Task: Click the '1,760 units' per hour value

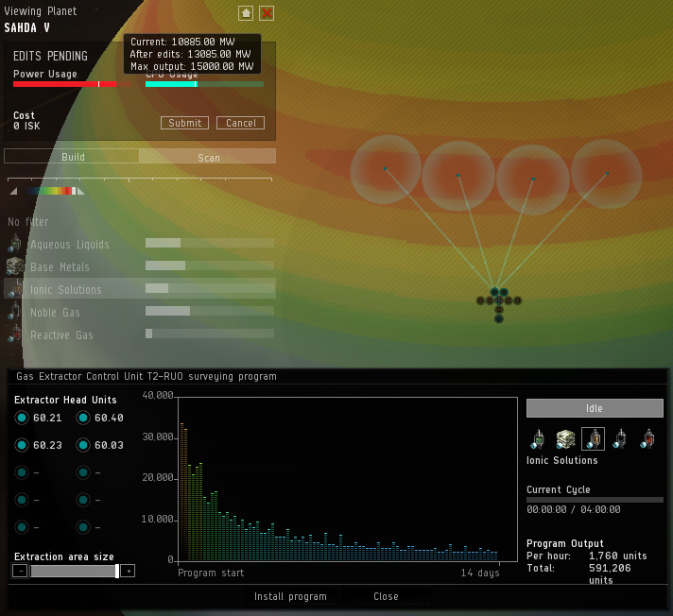Action: 617,556
